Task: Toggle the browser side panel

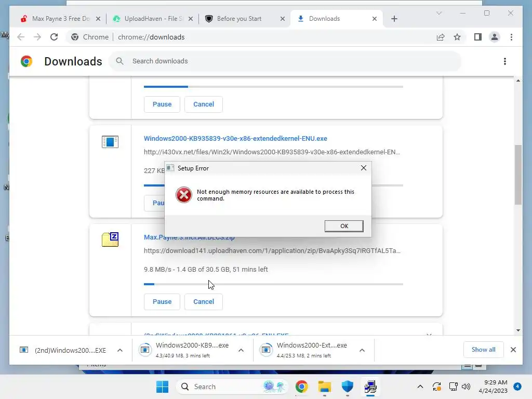Action: click(x=478, y=37)
